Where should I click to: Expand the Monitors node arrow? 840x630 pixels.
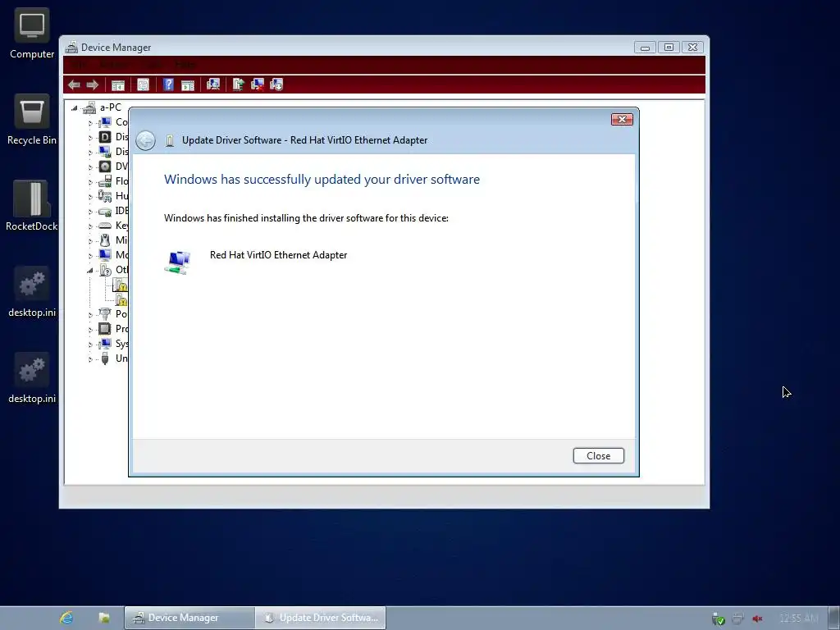click(90, 256)
